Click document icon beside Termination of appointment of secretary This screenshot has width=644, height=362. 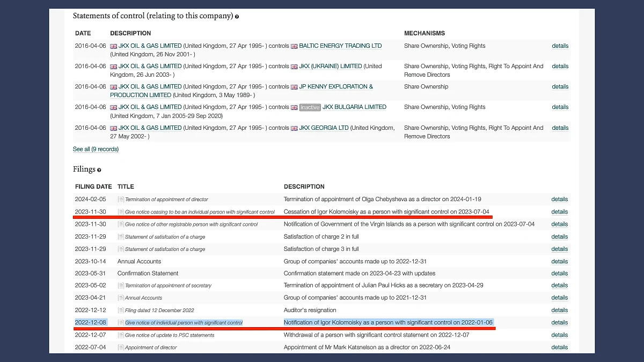(x=121, y=285)
